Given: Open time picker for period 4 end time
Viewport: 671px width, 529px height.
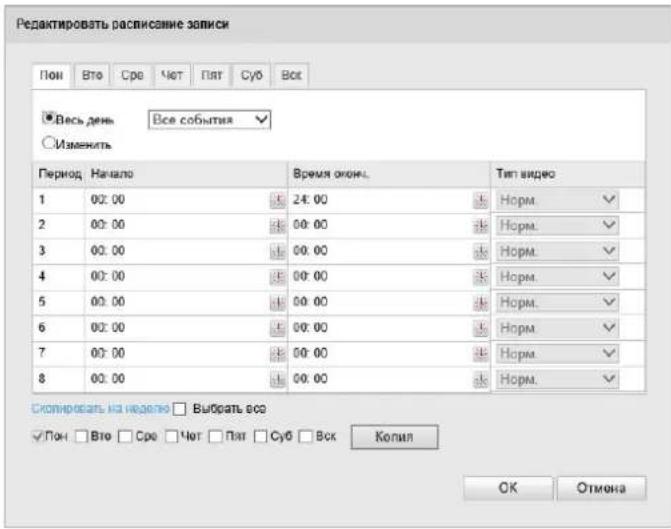Looking at the screenshot, I should click(481, 277).
